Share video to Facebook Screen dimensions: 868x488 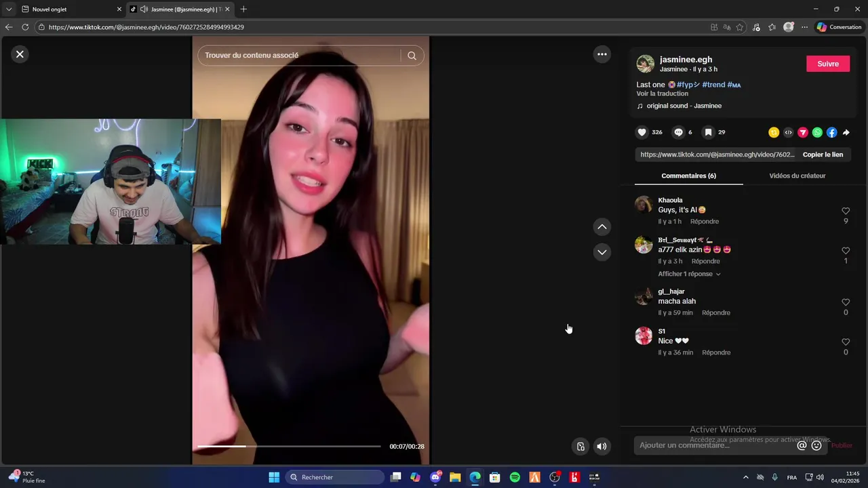tap(831, 132)
